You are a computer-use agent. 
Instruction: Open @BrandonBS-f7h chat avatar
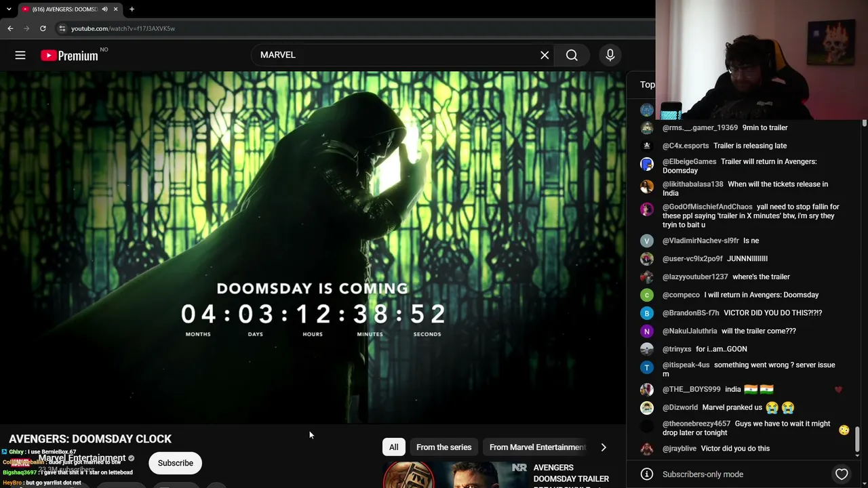pos(647,313)
